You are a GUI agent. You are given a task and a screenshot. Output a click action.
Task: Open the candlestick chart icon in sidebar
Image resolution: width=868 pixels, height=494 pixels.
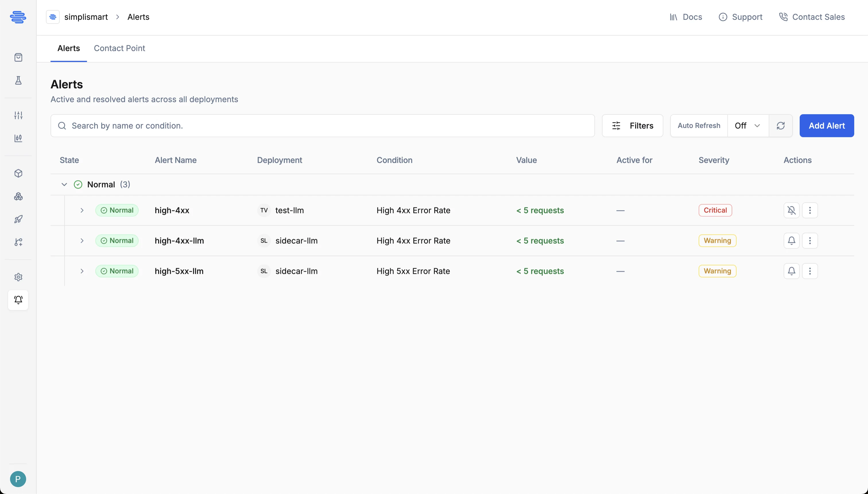(x=18, y=138)
